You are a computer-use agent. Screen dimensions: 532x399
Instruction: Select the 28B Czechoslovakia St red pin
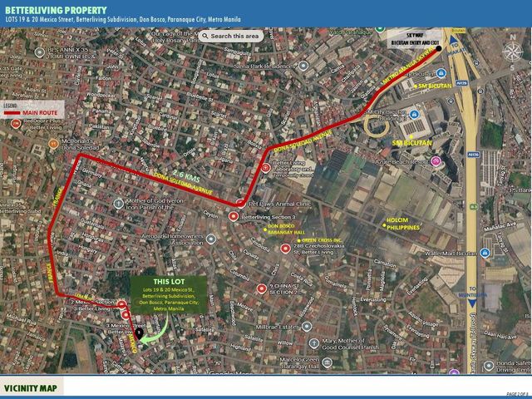tap(285, 249)
